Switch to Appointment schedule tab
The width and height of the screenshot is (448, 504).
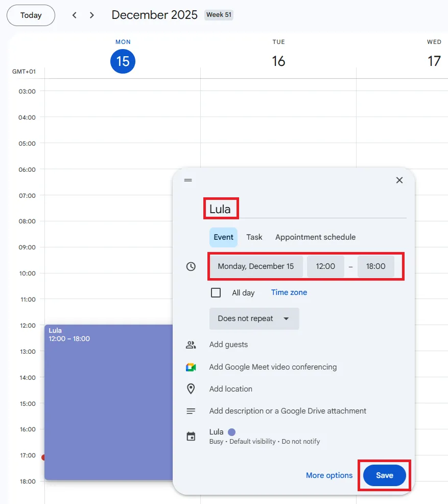[x=315, y=237]
